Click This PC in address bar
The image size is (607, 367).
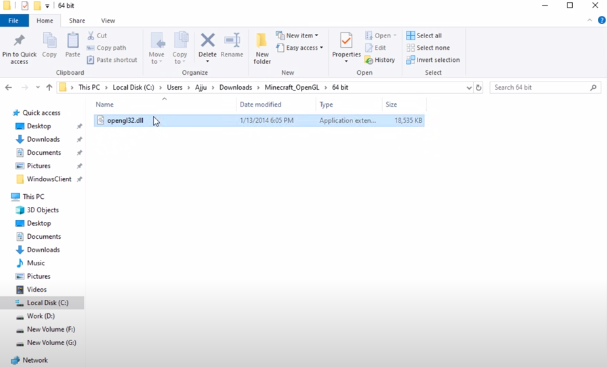point(89,87)
